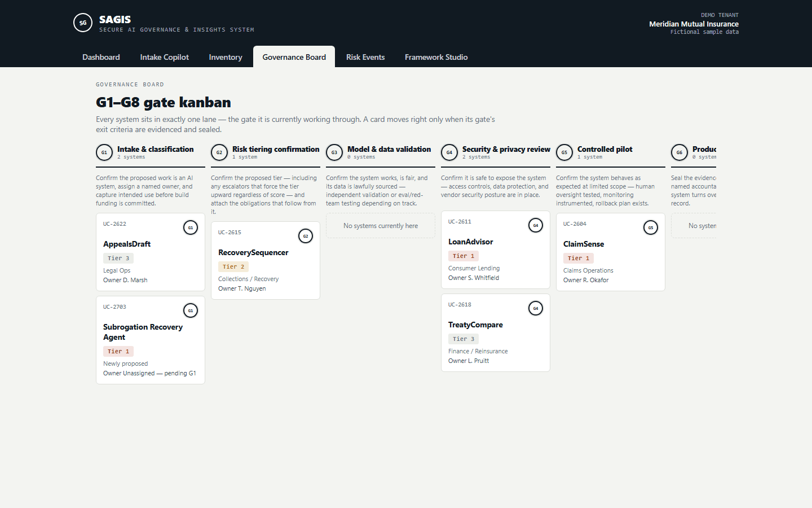Click Tier 3 tag on TreatyCompare
This screenshot has height=508, width=812.
click(464, 339)
